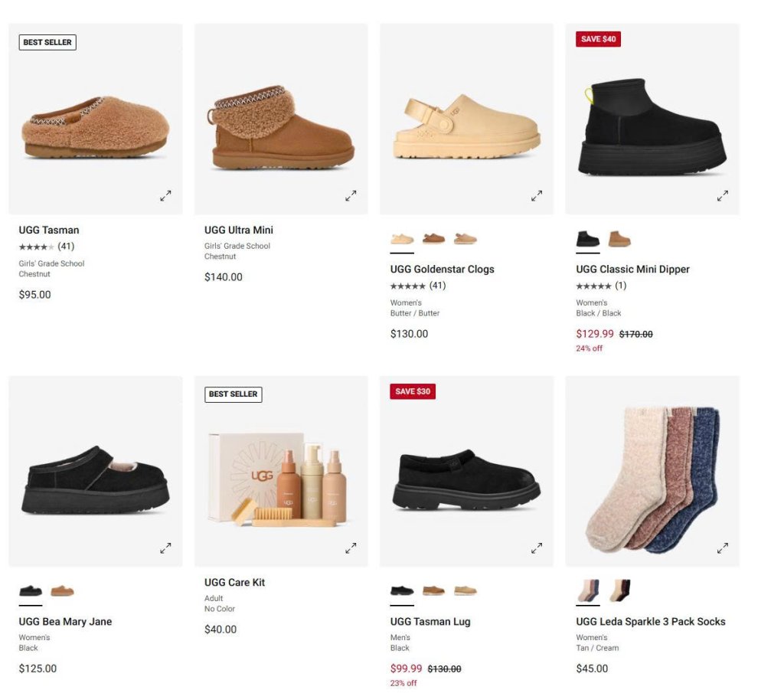View the UGG Care Kit title link
Image resolution: width=784 pixels, height=693 pixels.
pyautogui.click(x=234, y=583)
